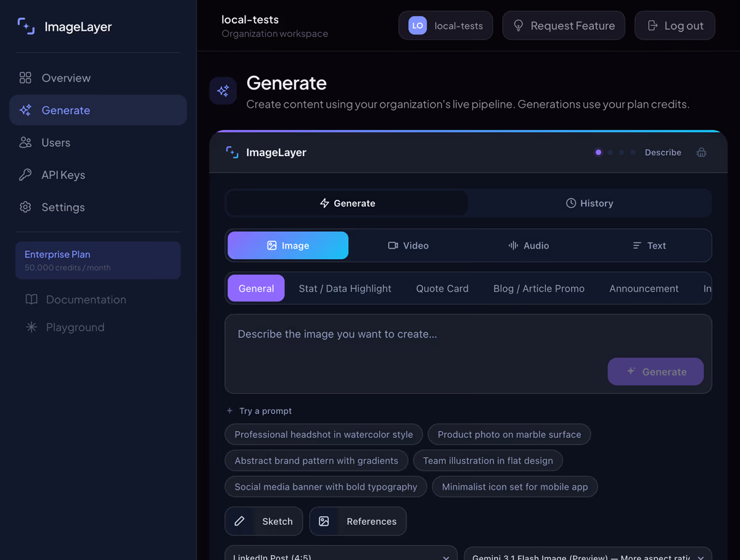Select the first purple step dot

tap(598, 152)
